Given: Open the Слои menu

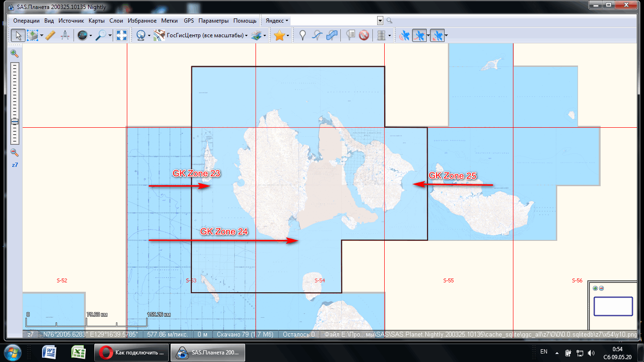Looking at the screenshot, I should click(x=116, y=21).
